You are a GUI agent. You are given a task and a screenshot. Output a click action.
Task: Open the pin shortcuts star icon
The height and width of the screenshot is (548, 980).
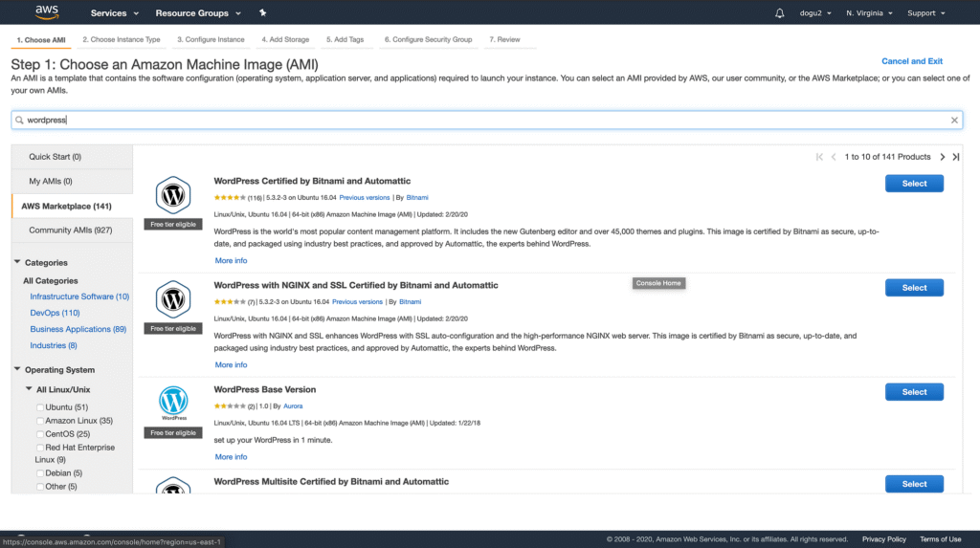point(262,12)
